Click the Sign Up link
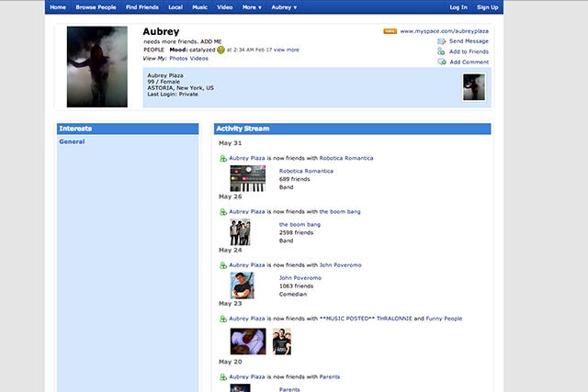 coord(488,7)
